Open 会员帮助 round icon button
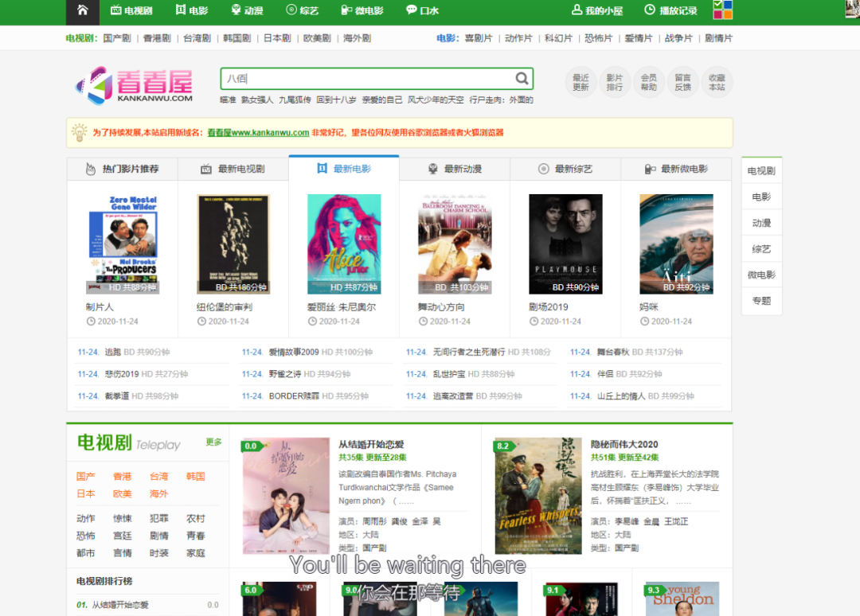Viewport: 860px width, 616px height. [648, 82]
